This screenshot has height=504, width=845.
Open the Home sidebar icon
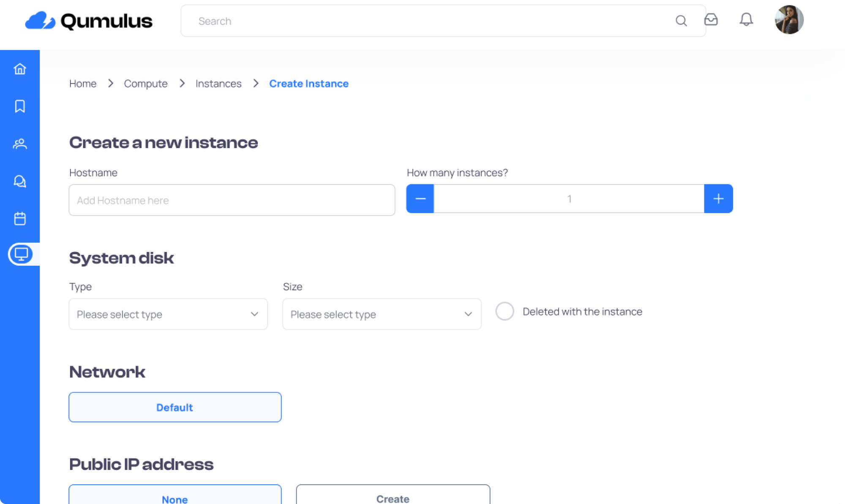click(20, 69)
